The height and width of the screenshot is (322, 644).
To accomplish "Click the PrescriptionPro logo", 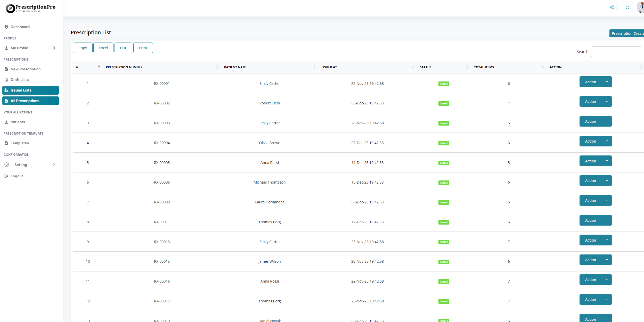I will tap(31, 8).
